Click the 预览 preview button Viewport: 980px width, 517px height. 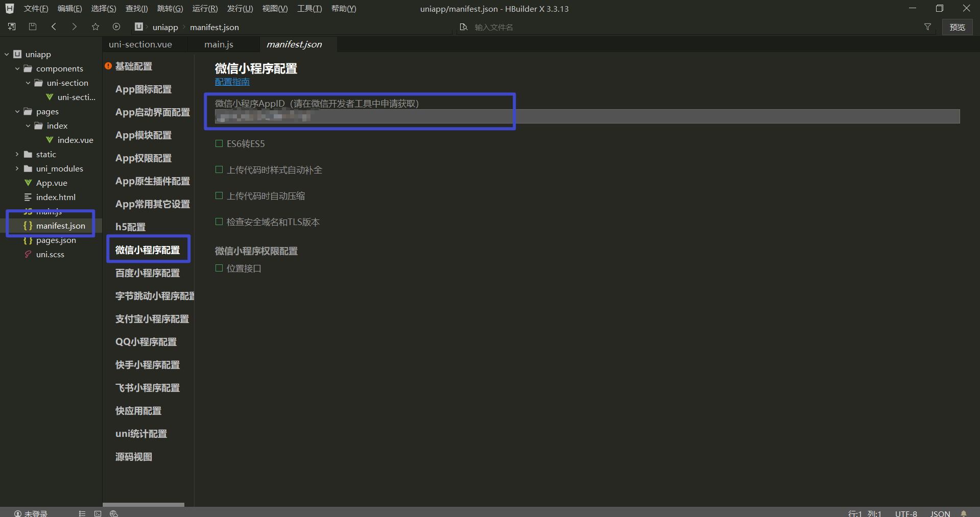tap(957, 27)
